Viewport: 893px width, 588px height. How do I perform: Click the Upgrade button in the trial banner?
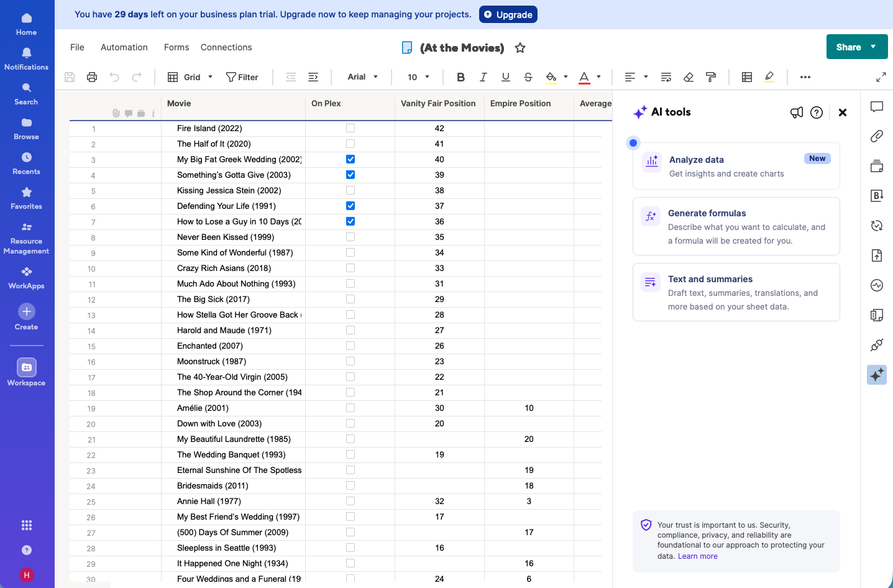click(508, 14)
